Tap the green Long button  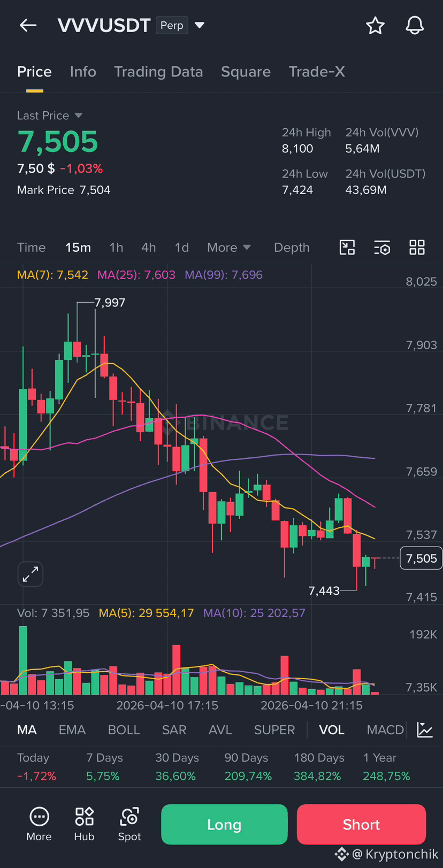click(x=224, y=824)
